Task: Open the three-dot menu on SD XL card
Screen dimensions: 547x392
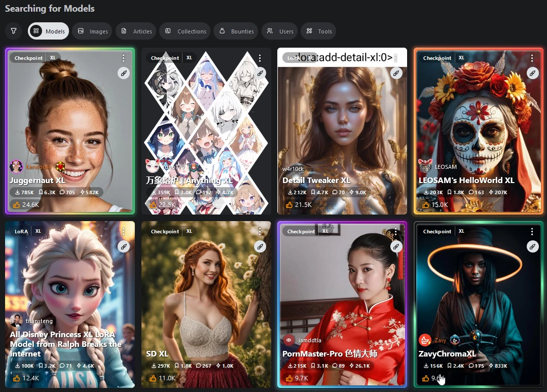Action: 260,231
